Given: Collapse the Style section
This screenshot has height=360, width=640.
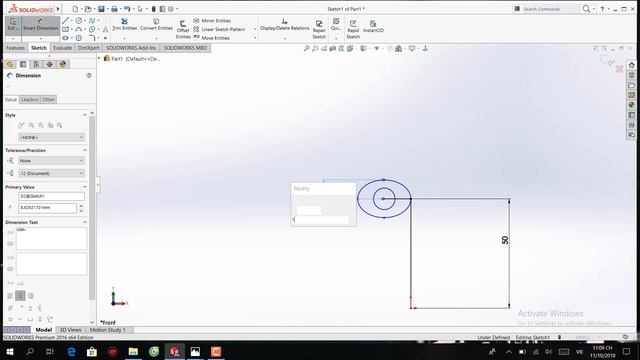Looking at the screenshot, I should point(85,115).
